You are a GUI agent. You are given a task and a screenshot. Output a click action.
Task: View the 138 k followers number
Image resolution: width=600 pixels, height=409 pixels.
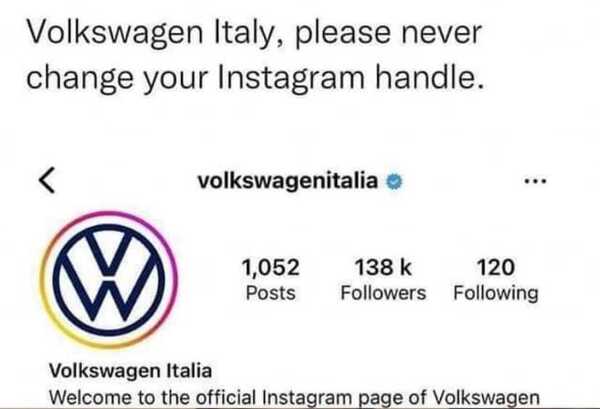[383, 267]
